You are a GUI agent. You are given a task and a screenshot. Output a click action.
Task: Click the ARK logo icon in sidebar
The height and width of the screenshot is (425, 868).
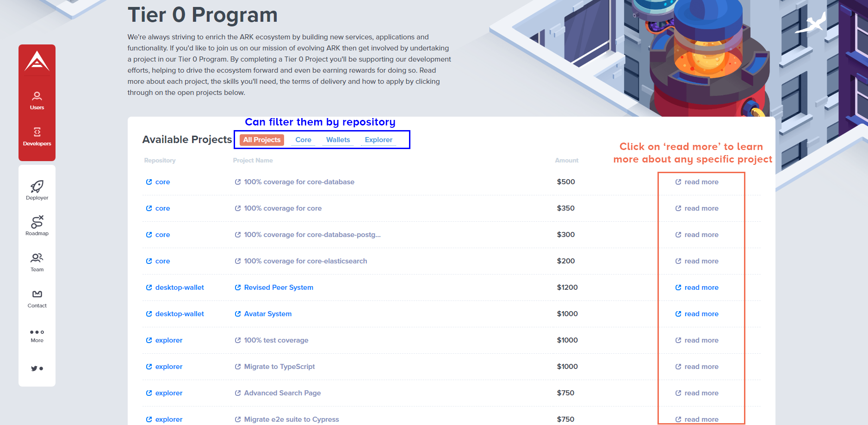[37, 61]
